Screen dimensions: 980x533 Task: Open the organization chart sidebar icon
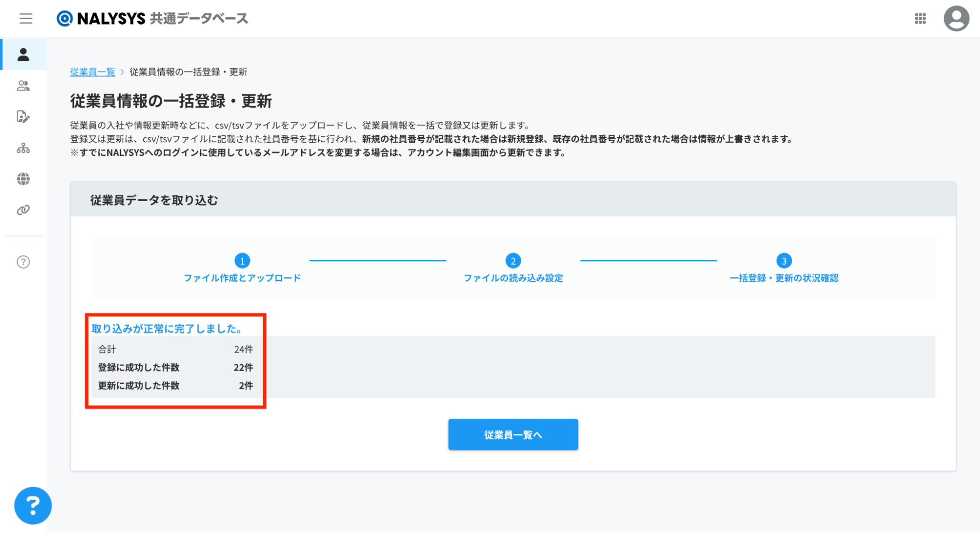coord(23,148)
